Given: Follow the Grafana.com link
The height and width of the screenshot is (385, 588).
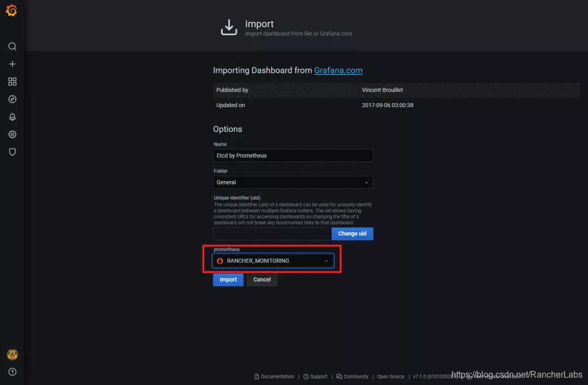Looking at the screenshot, I should pos(338,70).
